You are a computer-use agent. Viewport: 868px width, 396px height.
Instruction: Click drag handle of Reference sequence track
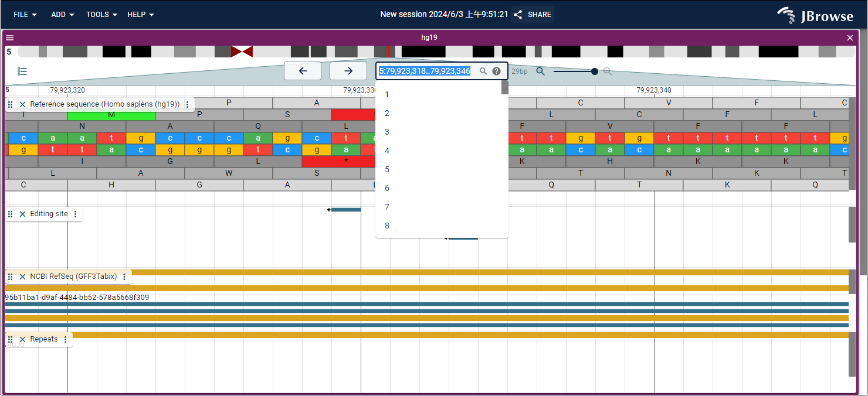tap(10, 104)
